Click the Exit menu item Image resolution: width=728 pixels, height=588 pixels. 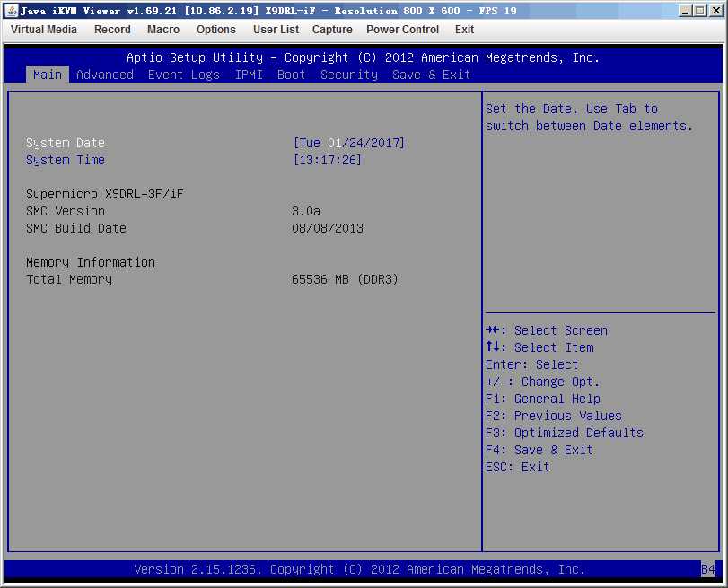pyautogui.click(x=464, y=30)
